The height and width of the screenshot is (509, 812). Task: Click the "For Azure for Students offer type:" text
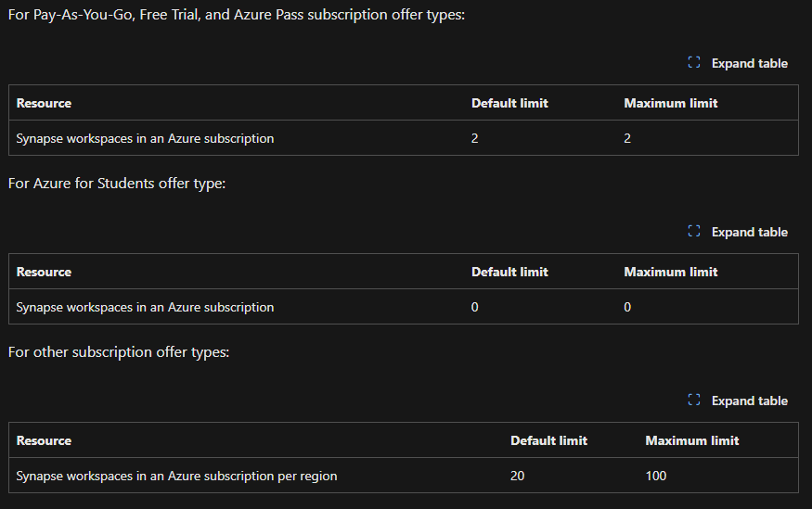[117, 184]
